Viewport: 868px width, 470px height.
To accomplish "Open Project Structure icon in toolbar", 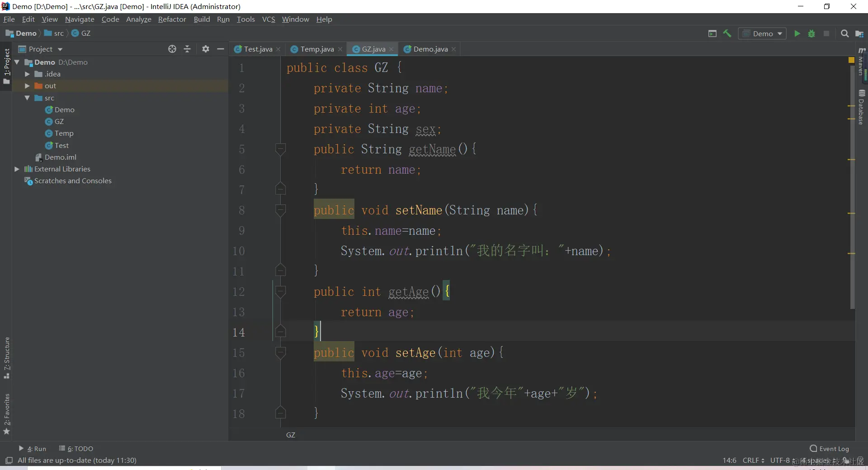I will [x=859, y=33].
